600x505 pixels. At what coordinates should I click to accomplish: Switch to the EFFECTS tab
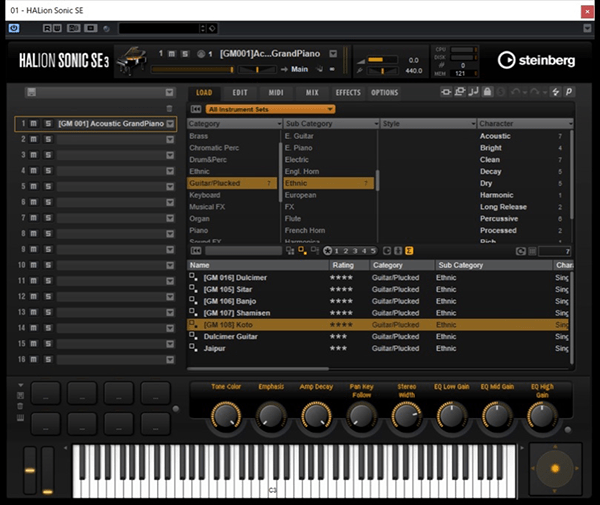348,93
